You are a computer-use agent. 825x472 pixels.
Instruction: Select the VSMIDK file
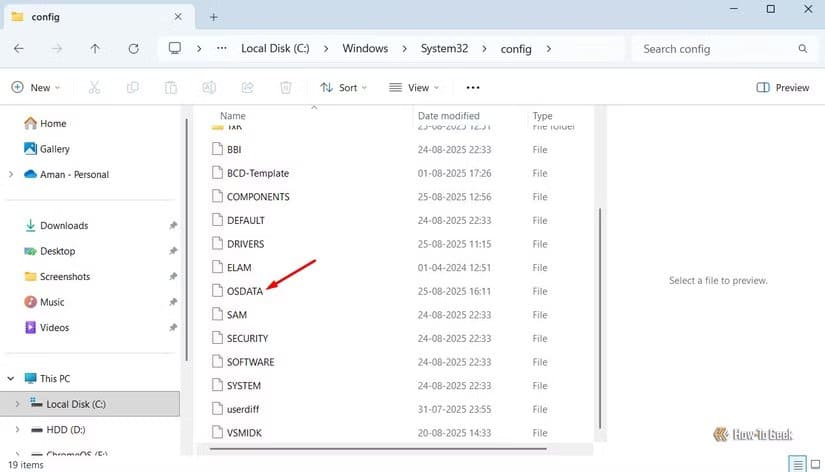(244, 433)
